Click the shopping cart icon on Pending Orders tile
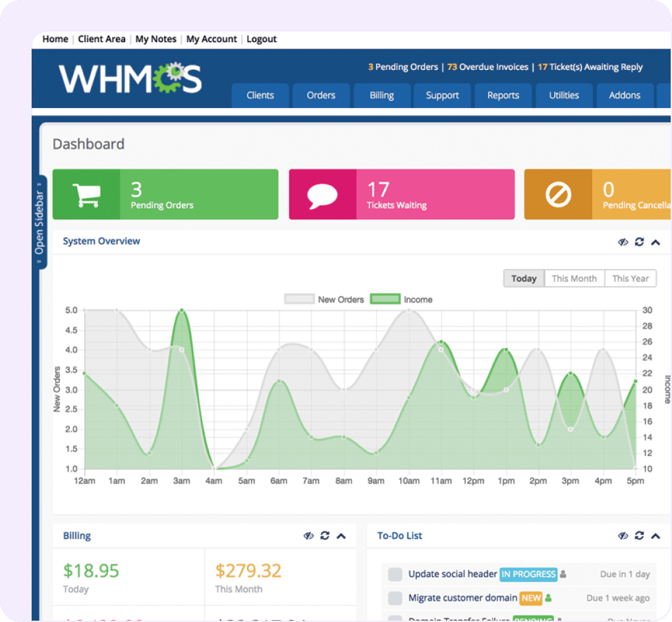Image resolution: width=672 pixels, height=622 pixels. click(x=89, y=194)
